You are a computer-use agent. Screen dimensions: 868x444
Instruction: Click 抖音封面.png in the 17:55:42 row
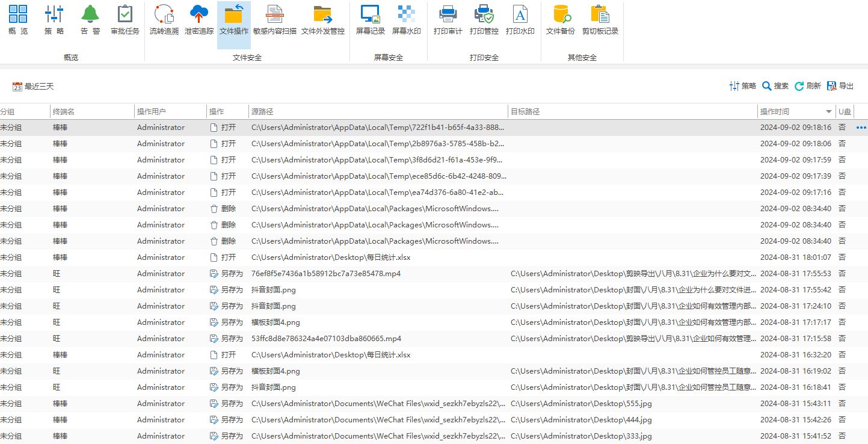(x=274, y=290)
